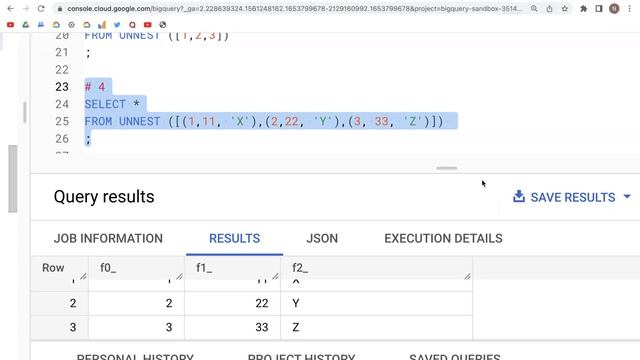Image resolution: width=640 pixels, height=360 pixels.
Task: Click the Query results heading
Action: [104, 197]
